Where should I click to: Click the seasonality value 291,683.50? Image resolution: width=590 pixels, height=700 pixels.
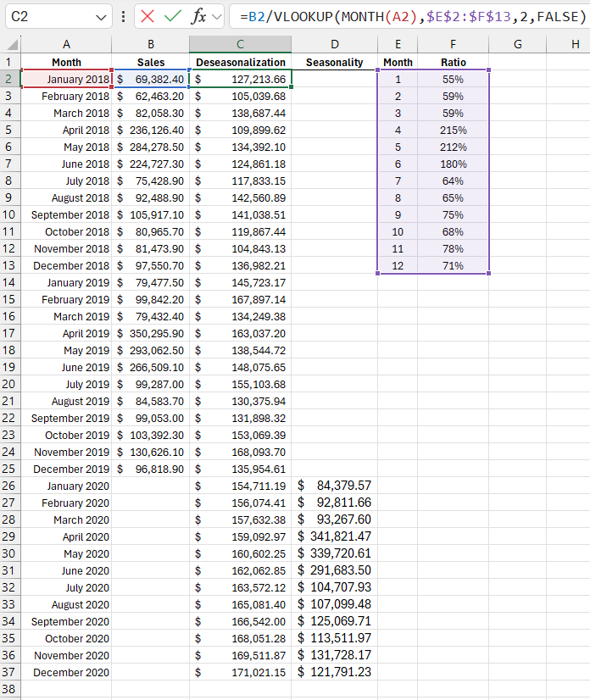coord(335,570)
